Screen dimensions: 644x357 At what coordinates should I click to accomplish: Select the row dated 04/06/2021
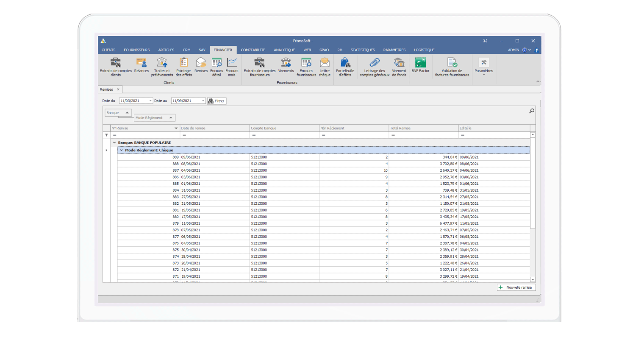pos(324,170)
